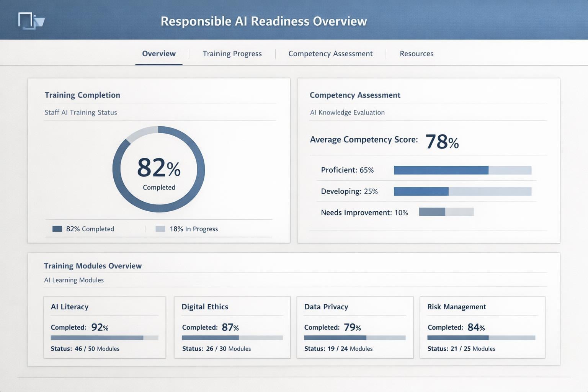This screenshot has width=588, height=392.
Task: Click the Developing: 25% label
Action: pos(349,191)
